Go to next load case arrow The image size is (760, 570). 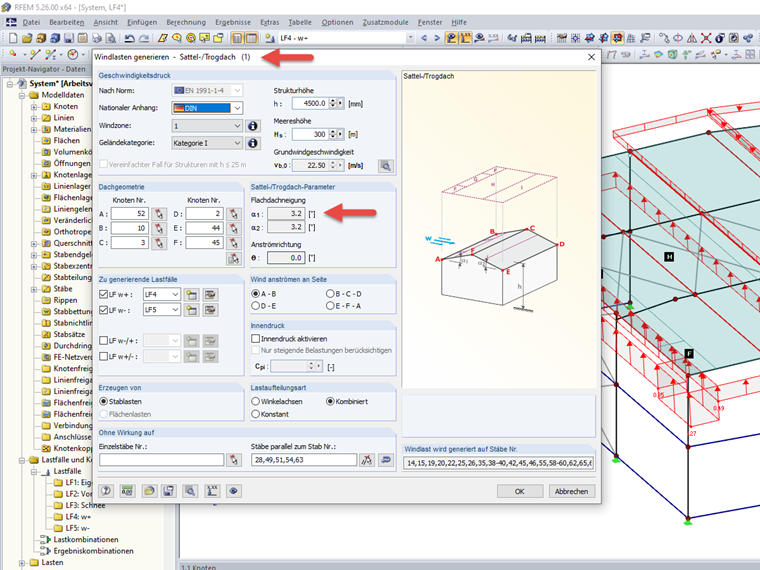(437, 38)
